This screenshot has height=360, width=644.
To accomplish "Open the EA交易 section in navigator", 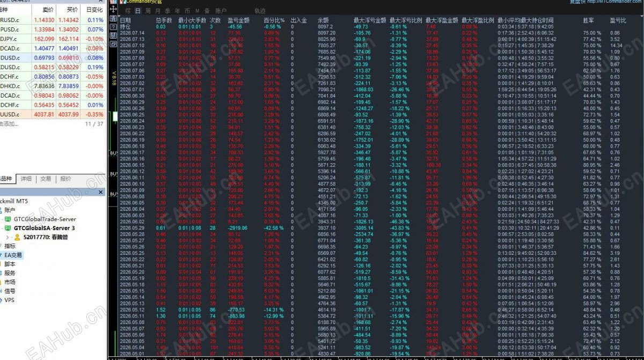I will pyautogui.click(x=13, y=255).
